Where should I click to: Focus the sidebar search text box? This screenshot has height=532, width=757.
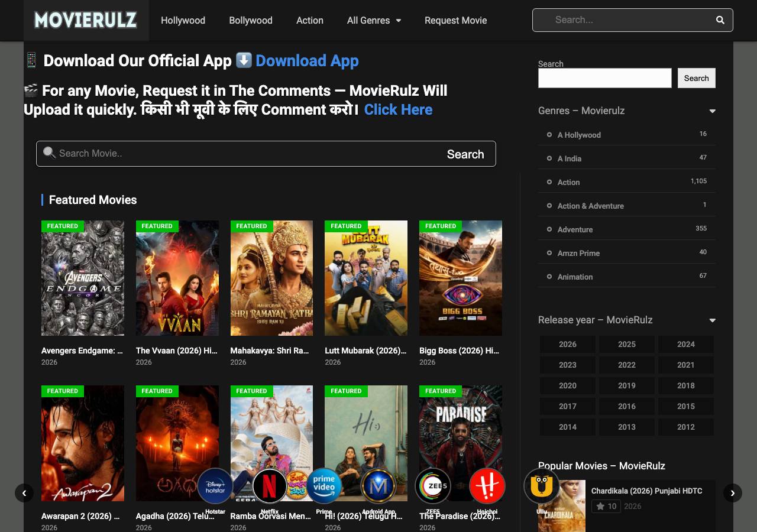pos(605,78)
